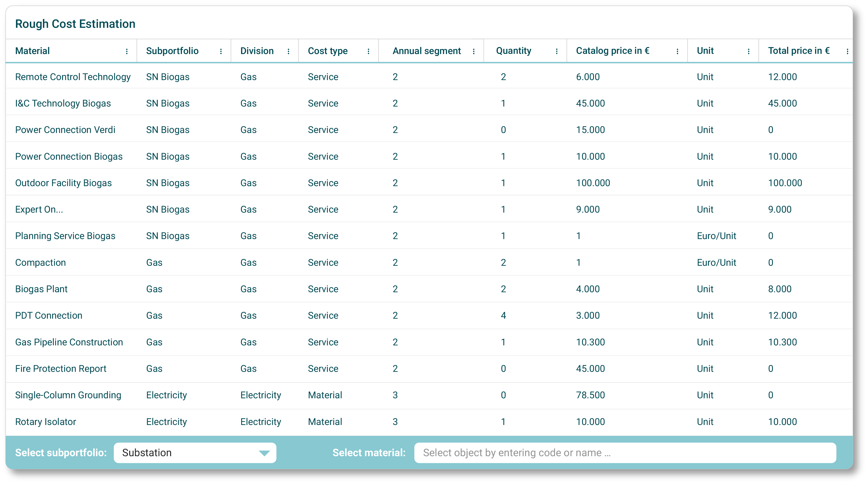Viewport: 868px width, 484px height.
Task: Click quantity cell of PDT Connection
Action: coord(503,316)
